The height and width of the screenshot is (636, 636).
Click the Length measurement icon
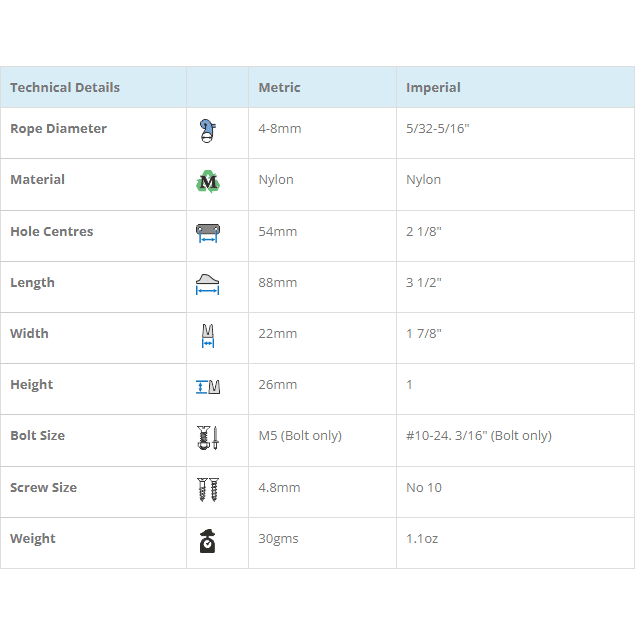pos(207,284)
